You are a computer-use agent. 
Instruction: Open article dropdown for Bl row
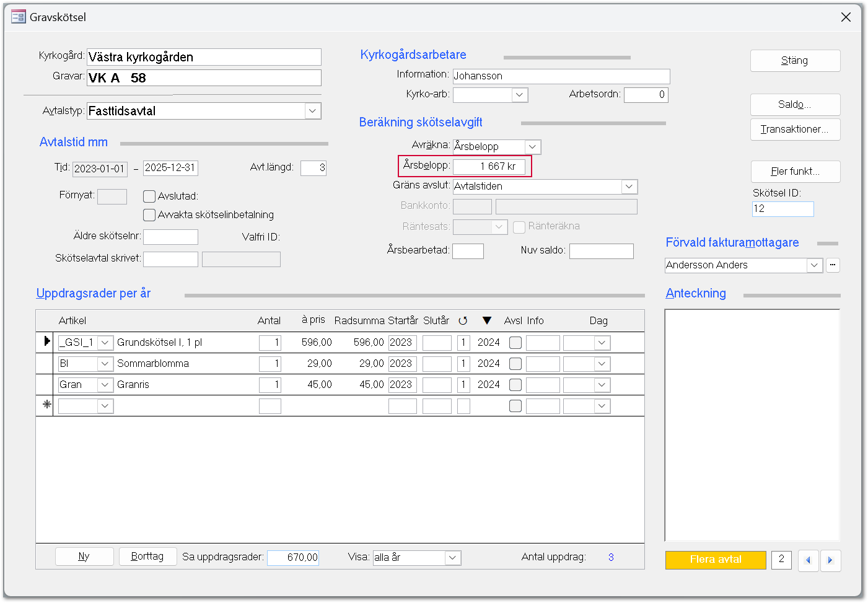tap(105, 364)
